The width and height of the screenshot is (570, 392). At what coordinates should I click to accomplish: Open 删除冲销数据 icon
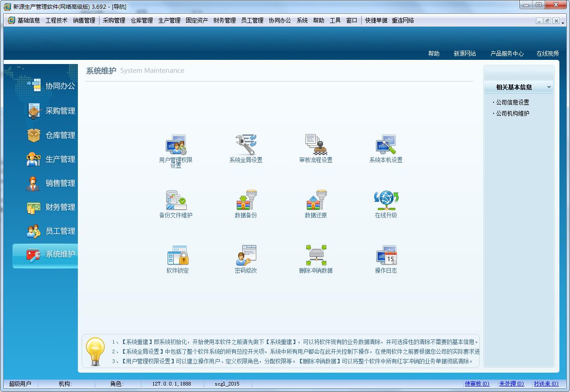tap(316, 256)
